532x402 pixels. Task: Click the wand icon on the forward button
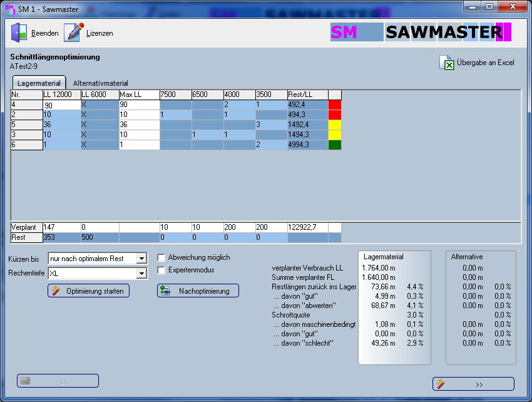[441, 384]
